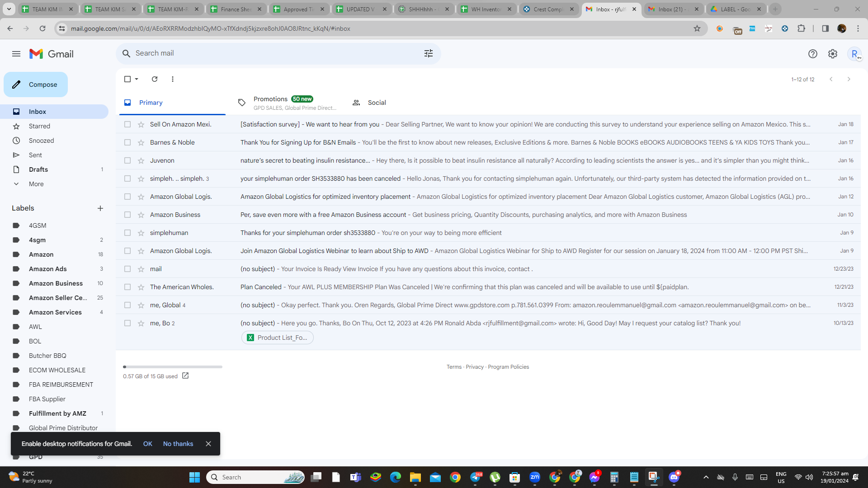This screenshot has width=868, height=488.
Task: Open Zoom from the taskbar
Action: tap(535, 477)
